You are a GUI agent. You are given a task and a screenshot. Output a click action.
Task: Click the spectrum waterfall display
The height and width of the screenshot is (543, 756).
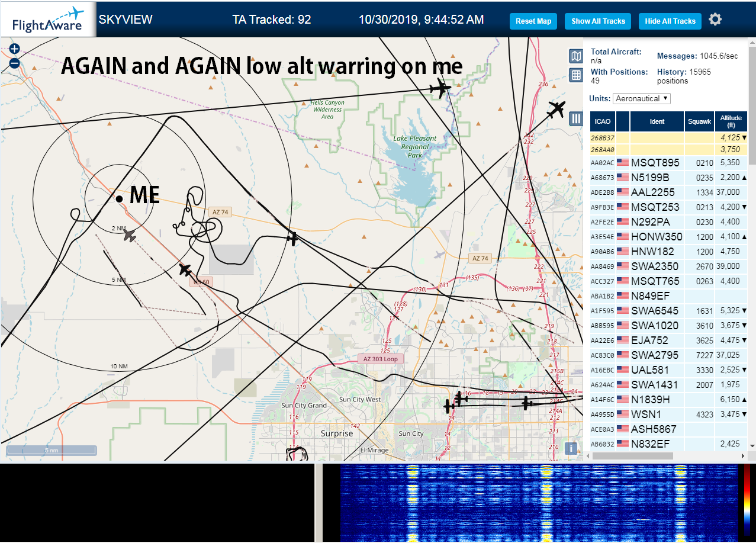pyautogui.click(x=539, y=503)
